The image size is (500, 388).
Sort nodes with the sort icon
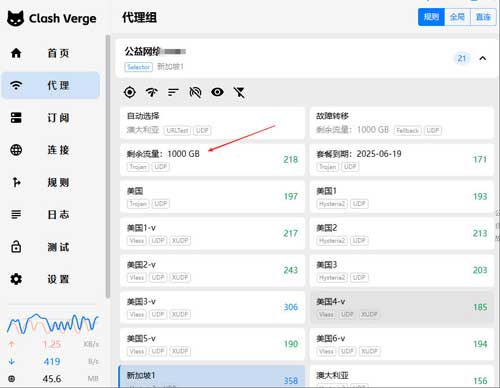click(x=173, y=92)
